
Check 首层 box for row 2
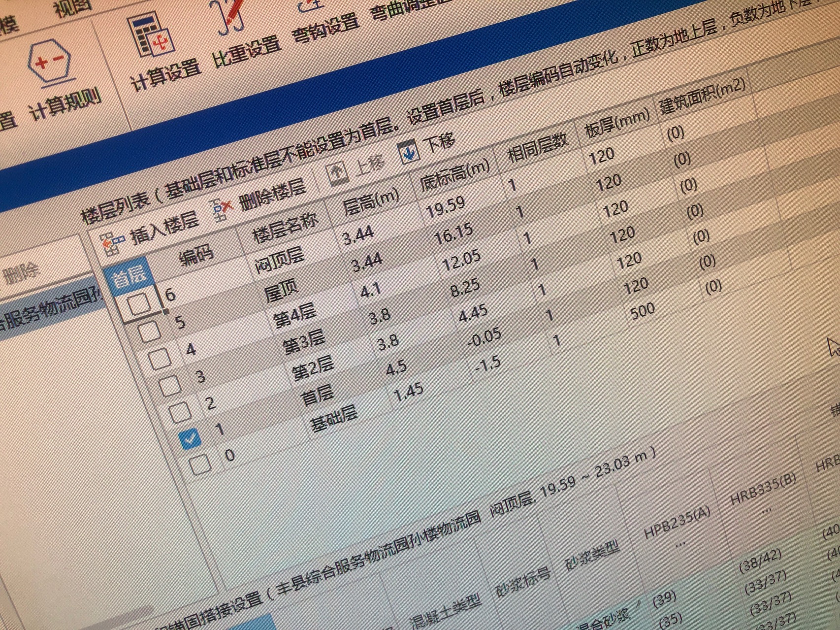click(x=180, y=412)
